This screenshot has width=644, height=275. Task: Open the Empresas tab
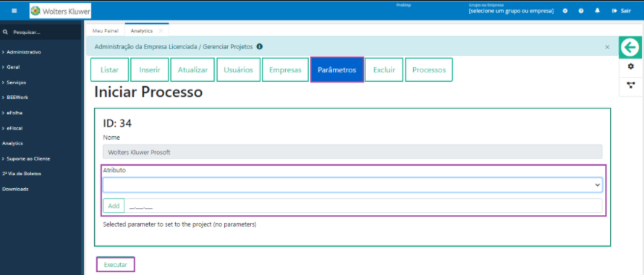pyautogui.click(x=285, y=70)
